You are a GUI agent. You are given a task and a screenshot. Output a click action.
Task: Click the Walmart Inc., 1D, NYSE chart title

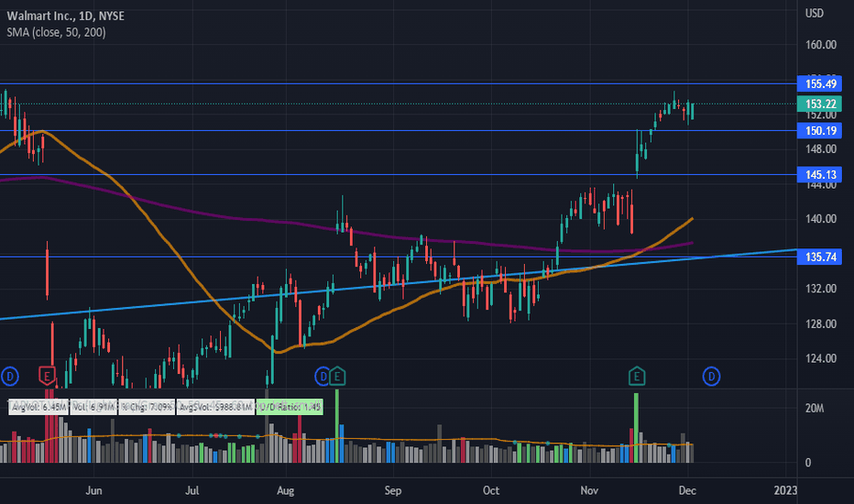pos(65,16)
